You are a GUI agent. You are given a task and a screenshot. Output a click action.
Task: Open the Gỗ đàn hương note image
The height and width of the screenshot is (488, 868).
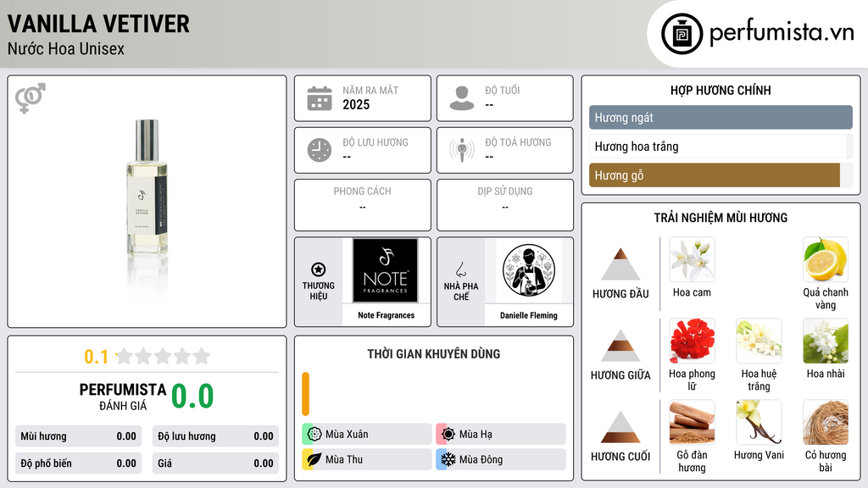[692, 422]
